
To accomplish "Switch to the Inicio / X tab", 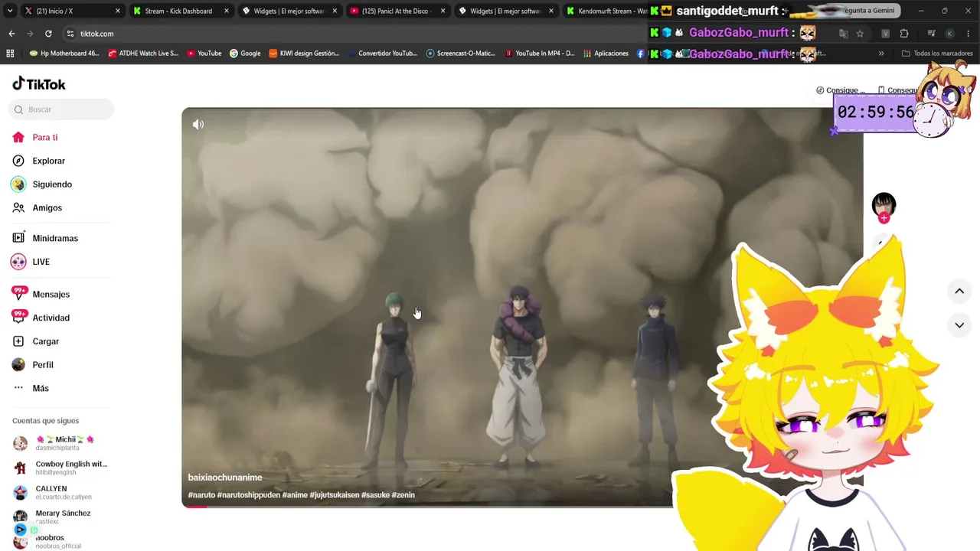I will pyautogui.click(x=72, y=11).
